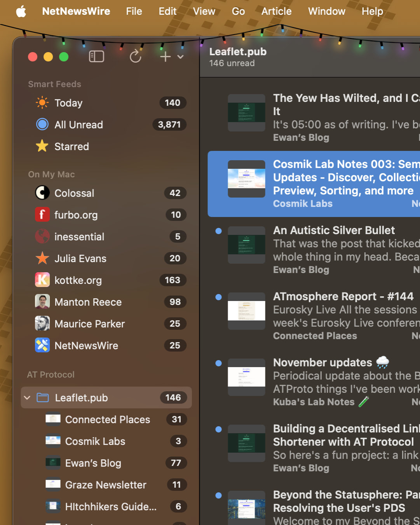Select the Today smart feed sun icon

[x=42, y=103]
